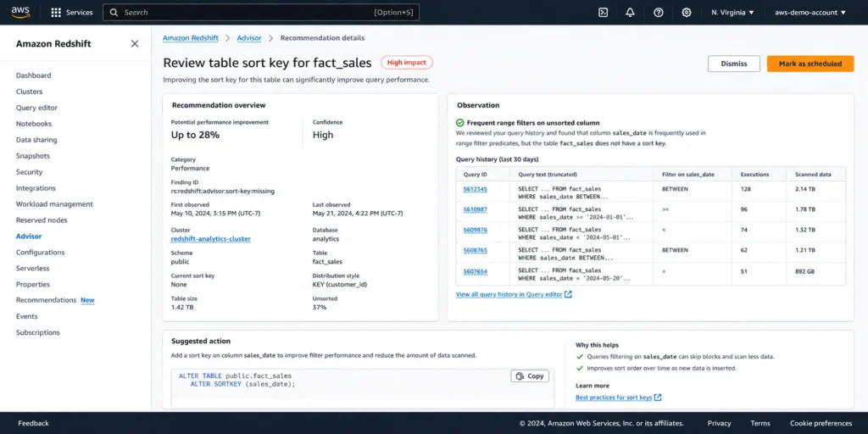Click the Scanned data column header
The image size is (868, 434).
pyautogui.click(x=813, y=175)
